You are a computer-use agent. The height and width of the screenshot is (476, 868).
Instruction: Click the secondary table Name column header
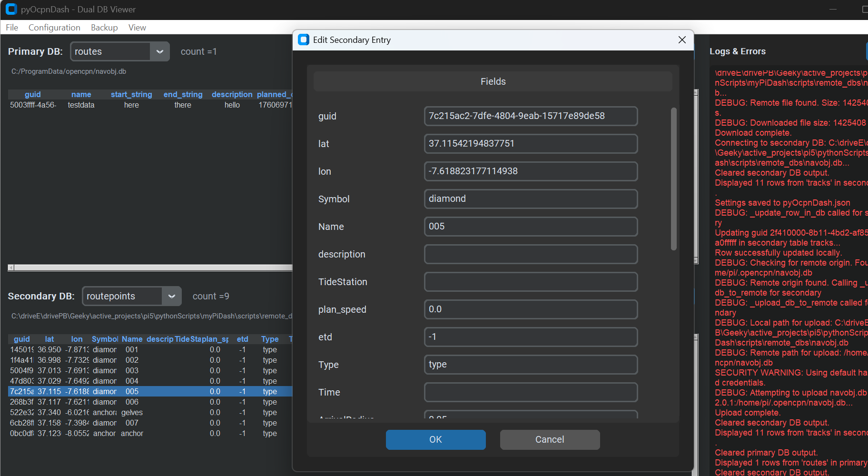(132, 339)
